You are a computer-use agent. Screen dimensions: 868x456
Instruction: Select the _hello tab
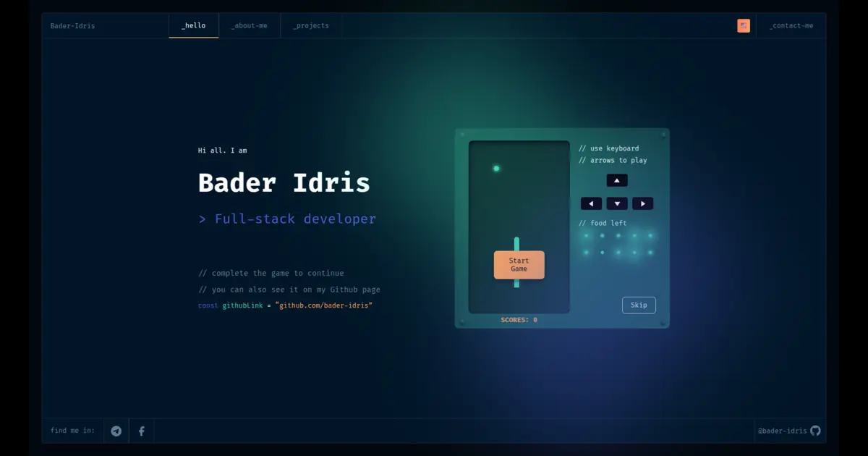[x=193, y=25]
